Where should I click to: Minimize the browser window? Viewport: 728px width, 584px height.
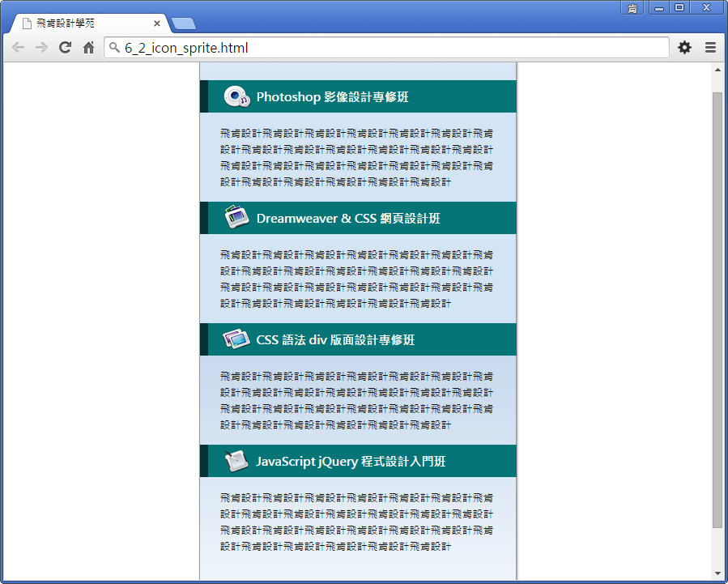pyautogui.click(x=659, y=8)
